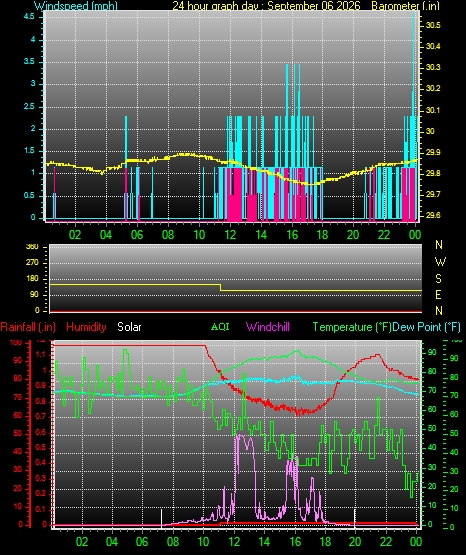This screenshot has height=555, width=466.
Task: Click the 29.6 barometer scale value
Action: point(433,216)
